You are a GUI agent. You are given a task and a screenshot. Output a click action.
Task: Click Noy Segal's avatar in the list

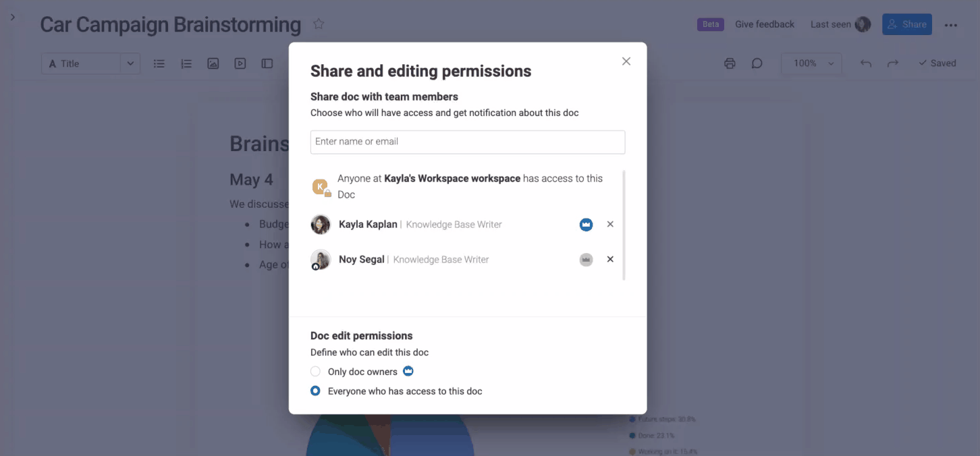pyautogui.click(x=321, y=260)
